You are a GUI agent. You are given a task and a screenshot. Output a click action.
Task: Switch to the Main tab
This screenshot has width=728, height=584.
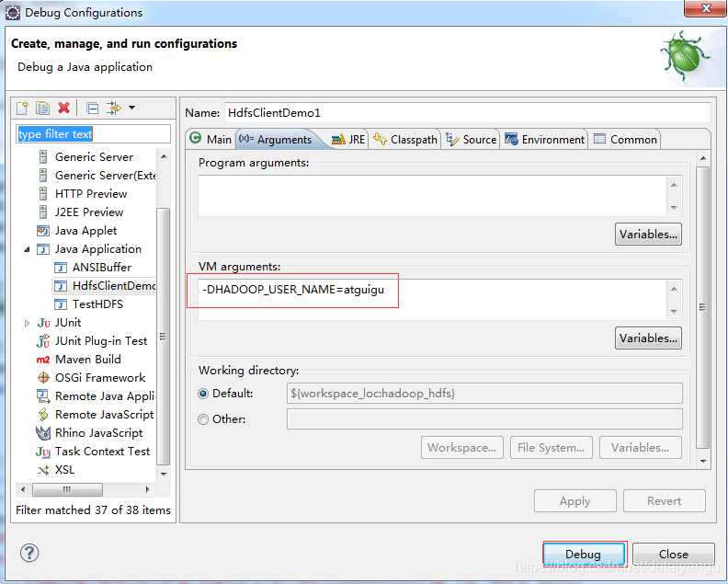coord(210,140)
